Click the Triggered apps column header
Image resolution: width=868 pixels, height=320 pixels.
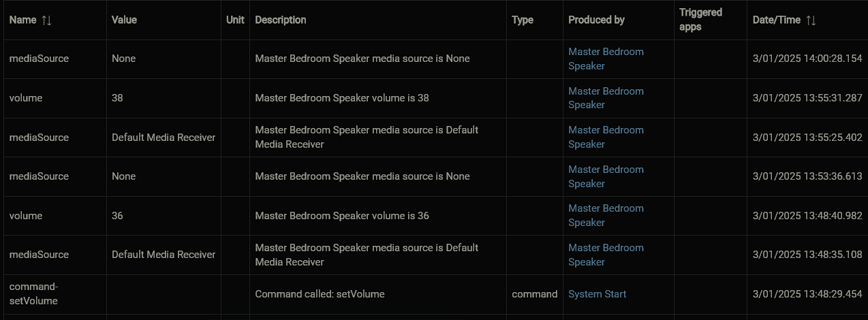[700, 20]
